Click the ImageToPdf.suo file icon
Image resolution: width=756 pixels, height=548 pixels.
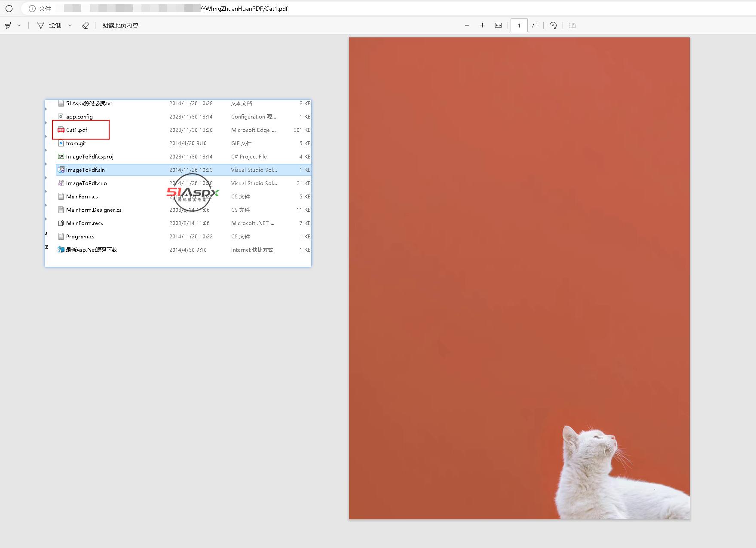(x=61, y=183)
